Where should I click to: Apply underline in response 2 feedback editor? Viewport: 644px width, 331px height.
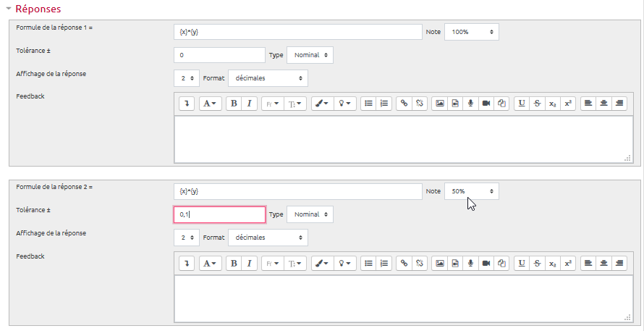[522, 264]
